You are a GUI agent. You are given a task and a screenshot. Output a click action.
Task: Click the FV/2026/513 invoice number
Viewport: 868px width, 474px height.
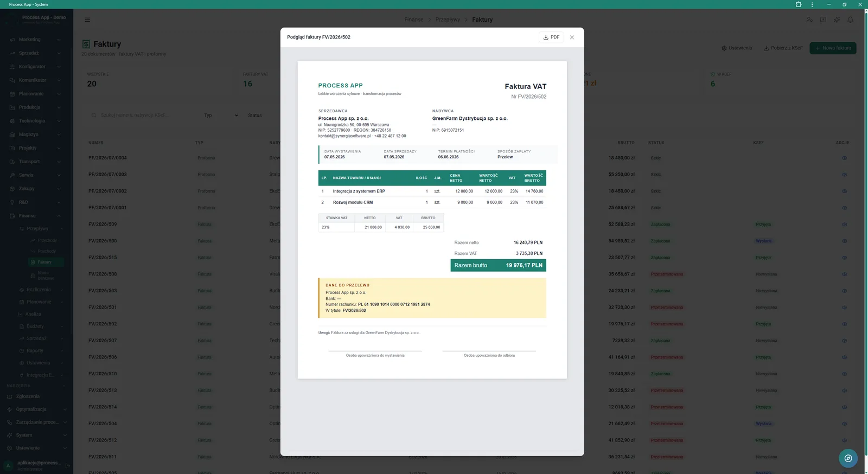103,390
